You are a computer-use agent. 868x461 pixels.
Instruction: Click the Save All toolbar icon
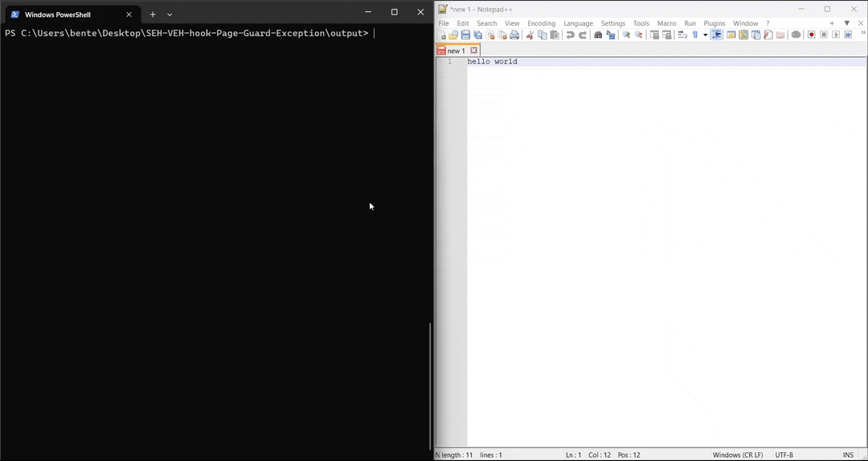click(477, 35)
